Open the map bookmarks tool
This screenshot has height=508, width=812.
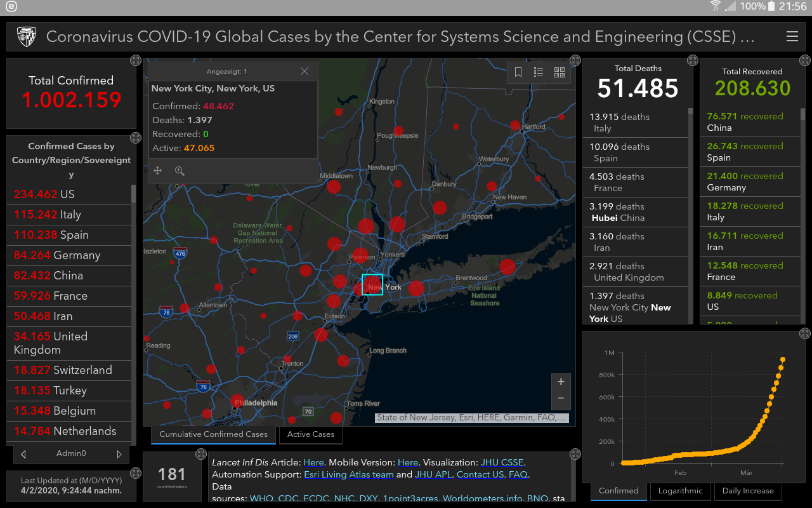pos(518,72)
